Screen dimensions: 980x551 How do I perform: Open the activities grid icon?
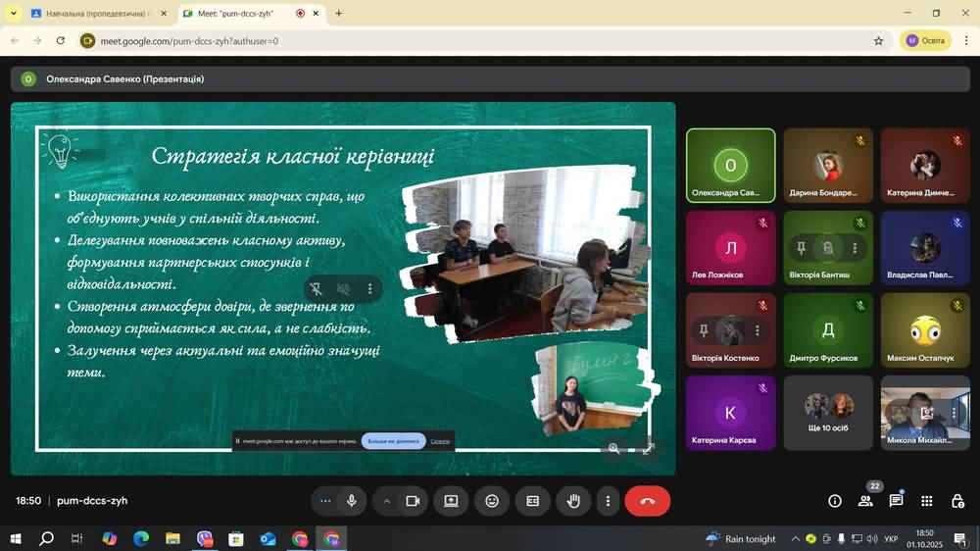[927, 501]
